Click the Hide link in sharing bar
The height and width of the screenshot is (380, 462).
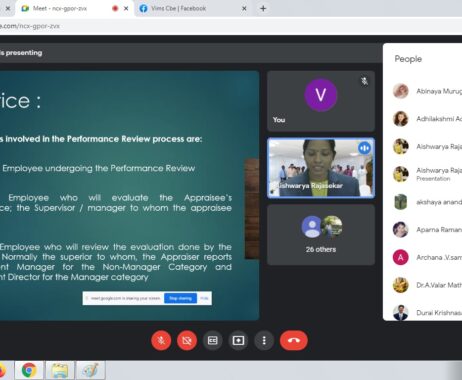(x=204, y=298)
